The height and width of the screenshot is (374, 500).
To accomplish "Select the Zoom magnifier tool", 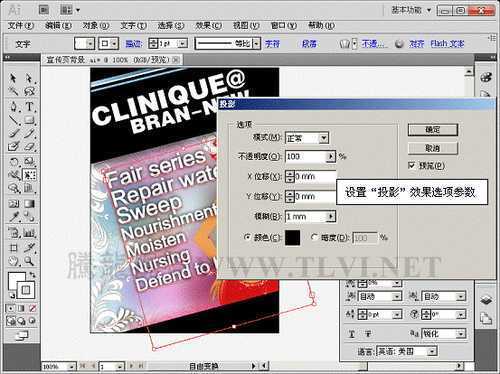I will [x=29, y=261].
